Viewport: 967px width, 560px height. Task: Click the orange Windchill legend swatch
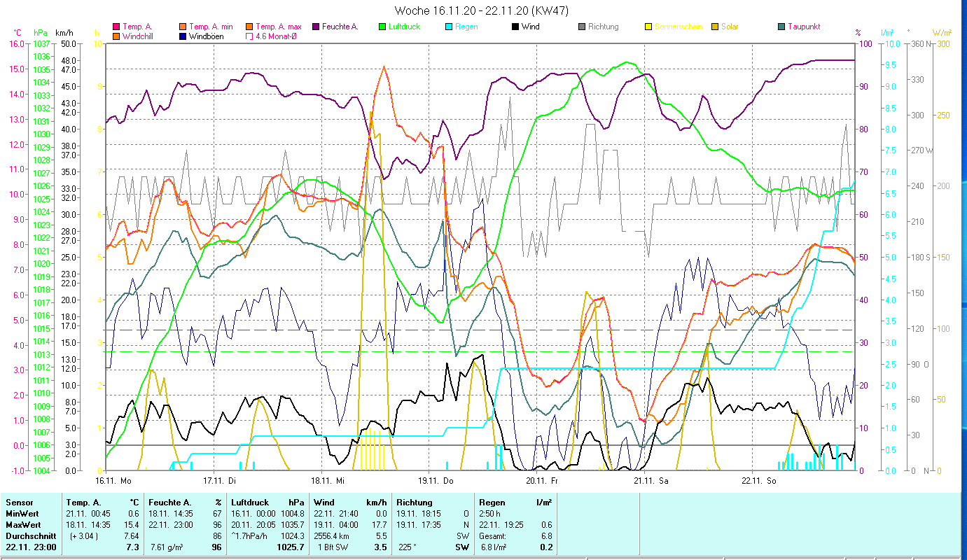116,36
